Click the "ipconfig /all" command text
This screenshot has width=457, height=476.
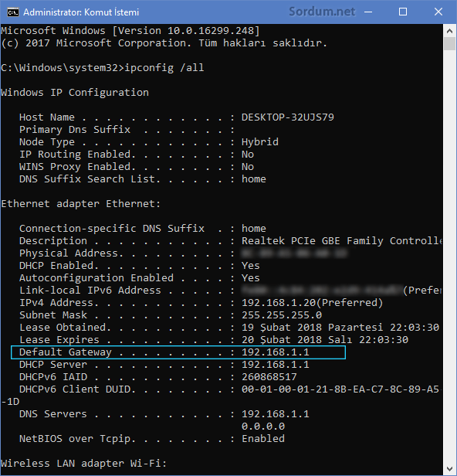(x=164, y=68)
